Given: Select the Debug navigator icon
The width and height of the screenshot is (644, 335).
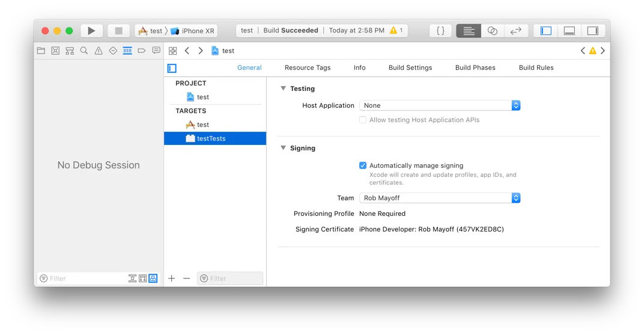Looking at the screenshot, I should point(127,51).
